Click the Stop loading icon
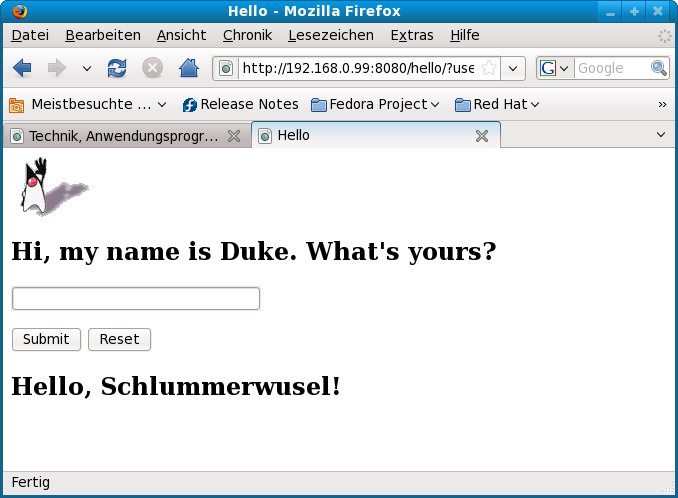Image resolution: width=678 pixels, height=498 pixels. tap(152, 68)
